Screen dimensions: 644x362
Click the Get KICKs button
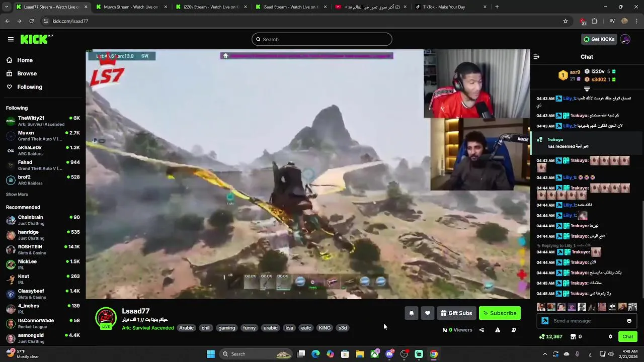[x=599, y=39]
